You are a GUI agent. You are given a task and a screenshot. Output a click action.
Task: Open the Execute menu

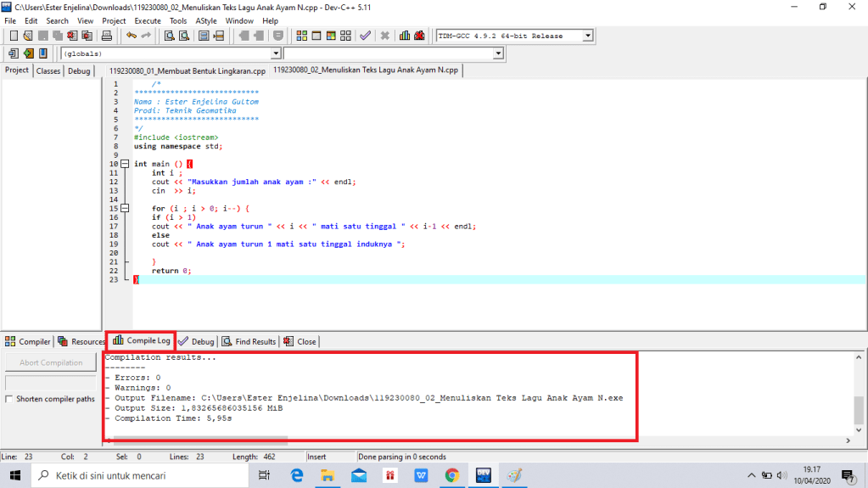pos(148,20)
